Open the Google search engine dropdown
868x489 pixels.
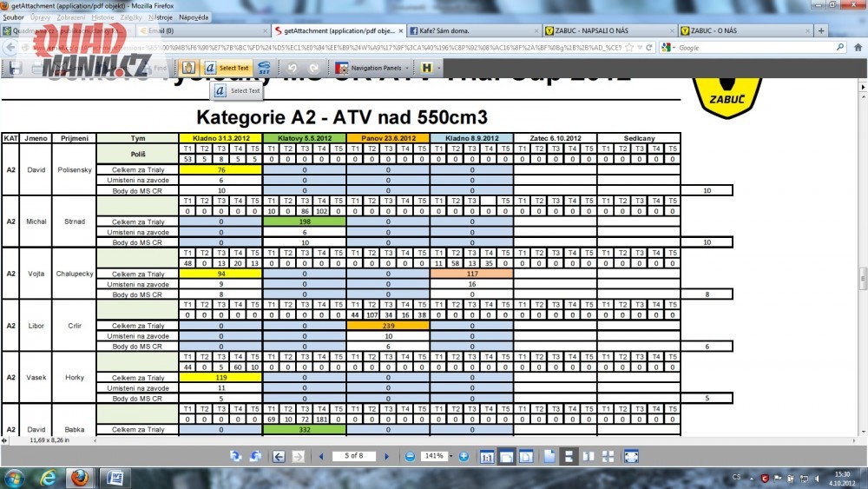(x=667, y=48)
